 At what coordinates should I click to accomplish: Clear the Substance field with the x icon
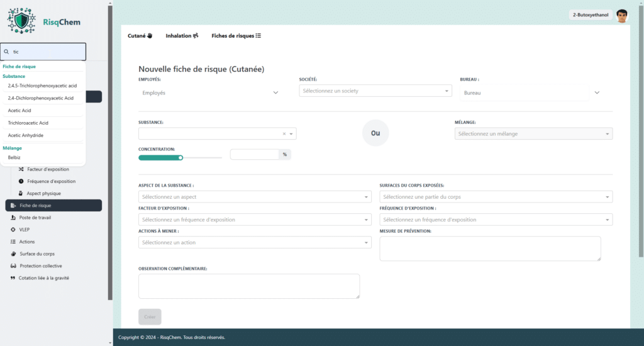click(x=284, y=134)
